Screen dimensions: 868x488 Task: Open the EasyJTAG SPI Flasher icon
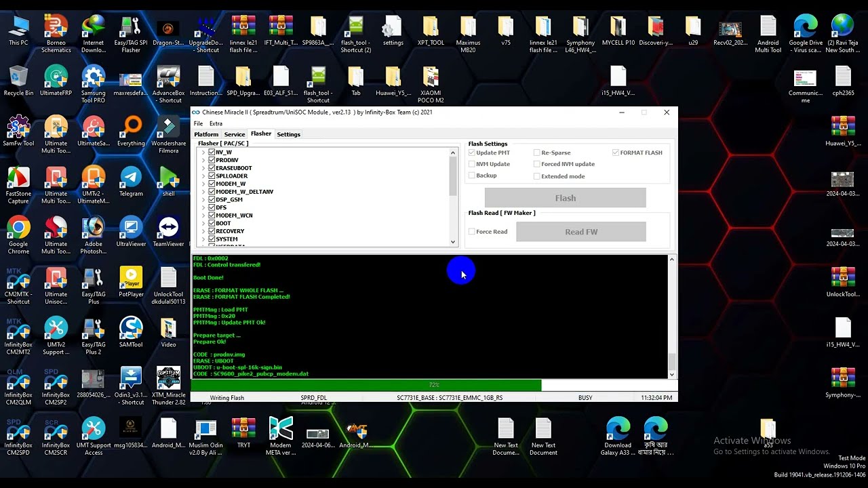131,35
